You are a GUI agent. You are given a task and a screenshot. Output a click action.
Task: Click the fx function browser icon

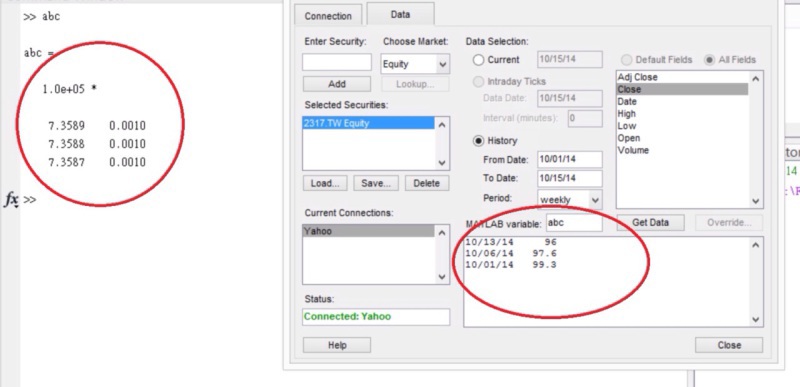tap(11, 199)
